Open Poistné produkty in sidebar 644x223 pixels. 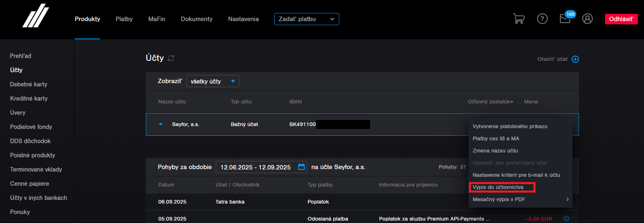(x=33, y=155)
